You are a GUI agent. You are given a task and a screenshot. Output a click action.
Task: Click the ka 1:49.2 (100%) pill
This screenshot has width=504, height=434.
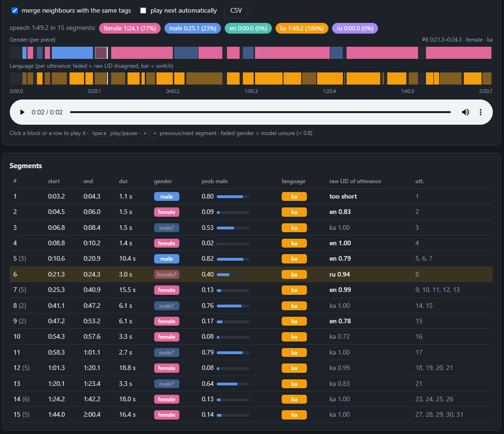pos(302,28)
